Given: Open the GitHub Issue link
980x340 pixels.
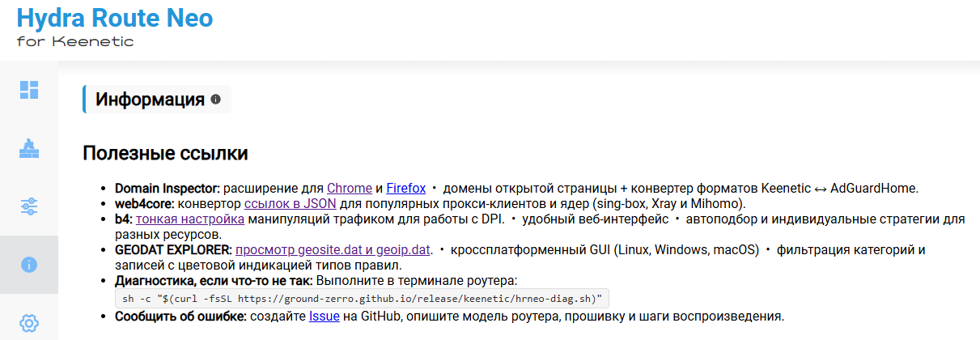Looking at the screenshot, I should point(324,316).
